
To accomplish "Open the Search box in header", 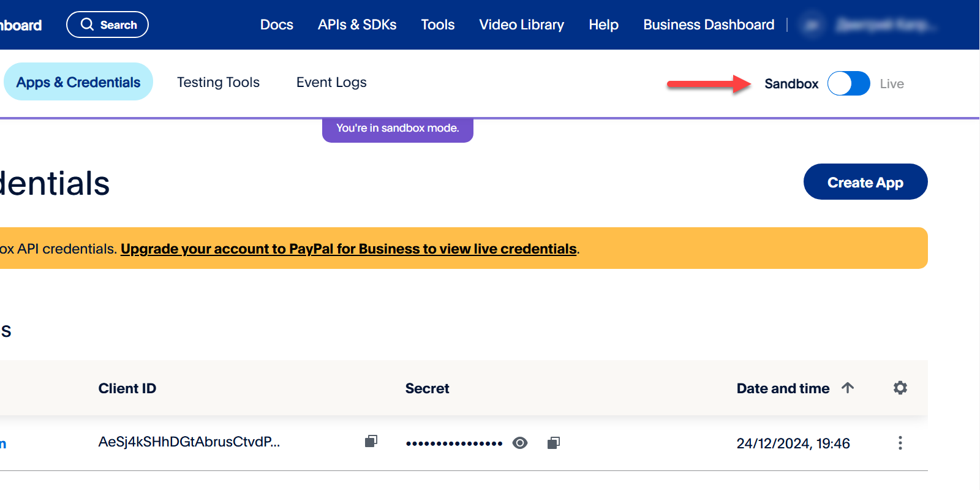I will (x=107, y=24).
